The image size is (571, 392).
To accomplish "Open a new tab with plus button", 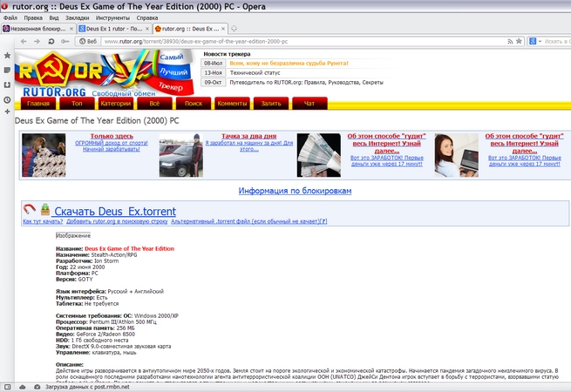I will (x=235, y=29).
